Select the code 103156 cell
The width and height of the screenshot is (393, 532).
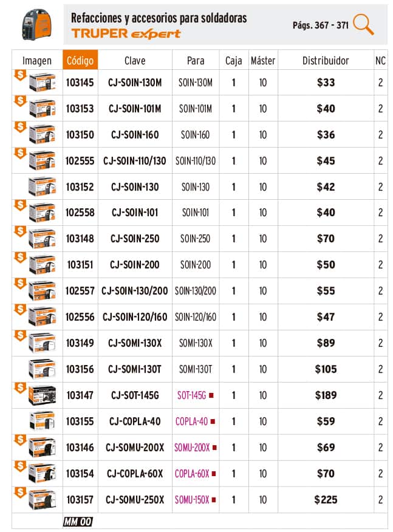click(x=80, y=369)
